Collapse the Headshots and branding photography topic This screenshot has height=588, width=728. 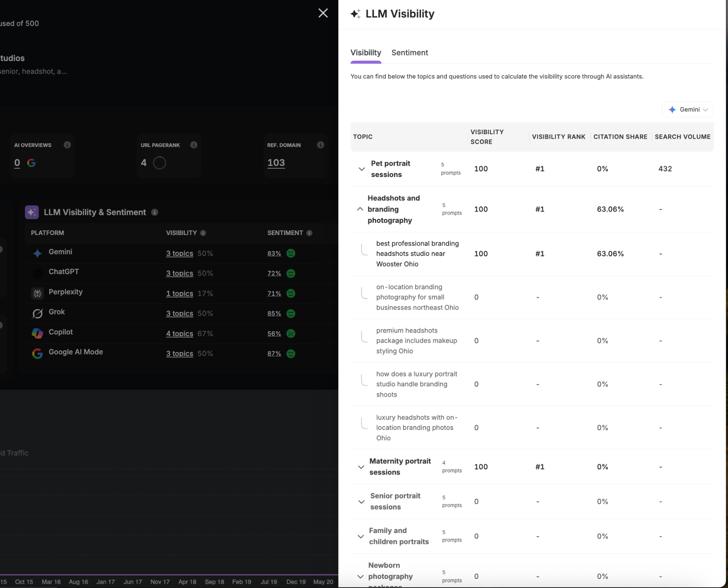click(x=360, y=209)
